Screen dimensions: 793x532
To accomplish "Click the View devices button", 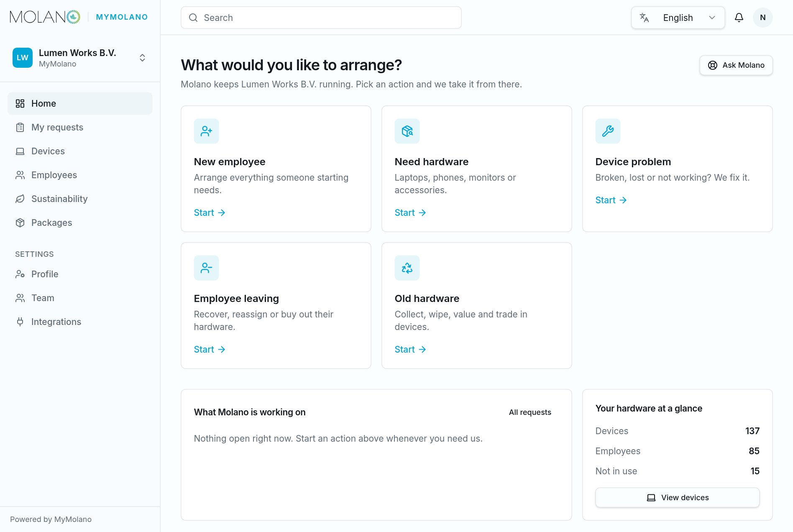I will [x=678, y=498].
